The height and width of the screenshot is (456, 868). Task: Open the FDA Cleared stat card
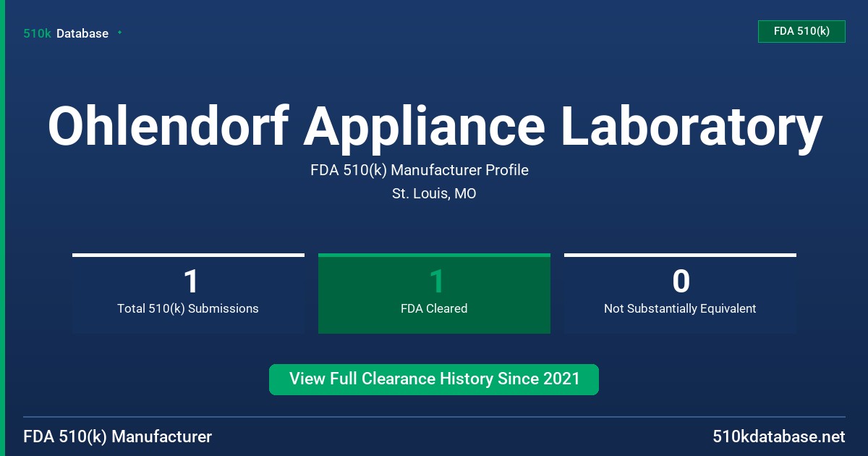click(434, 293)
